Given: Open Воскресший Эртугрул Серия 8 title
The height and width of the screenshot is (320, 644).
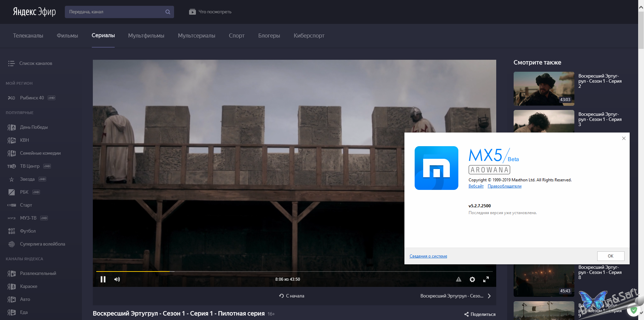Looking at the screenshot, I should click(600, 273).
